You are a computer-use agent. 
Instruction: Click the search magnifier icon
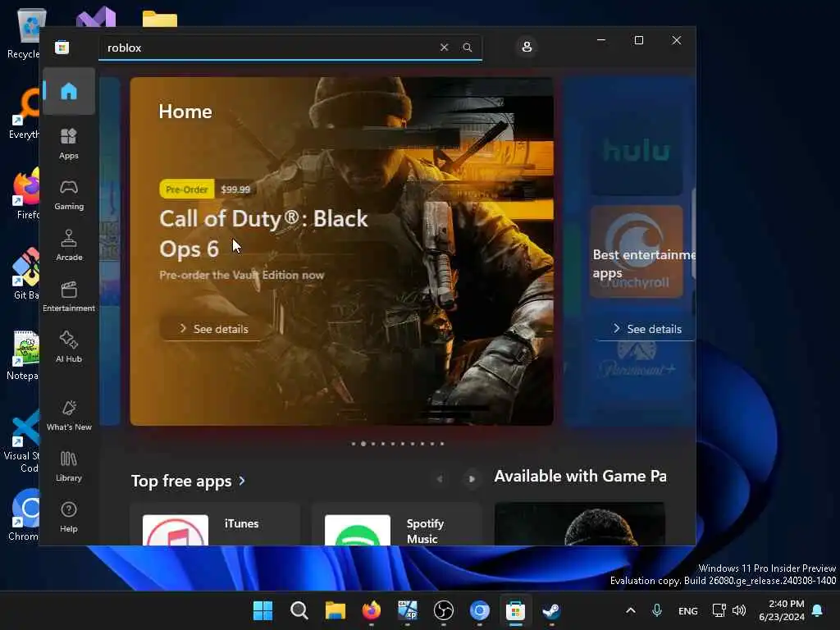467,47
